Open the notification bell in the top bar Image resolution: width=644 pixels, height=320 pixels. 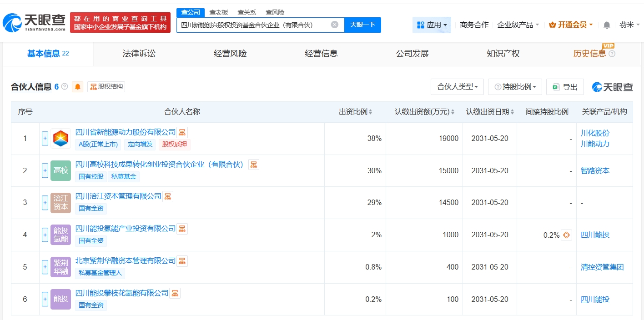[x=607, y=25]
